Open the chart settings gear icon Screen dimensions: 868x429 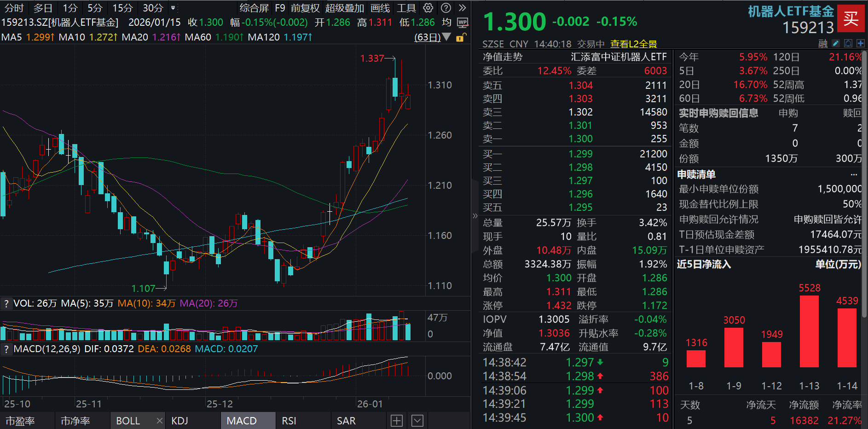(428, 8)
